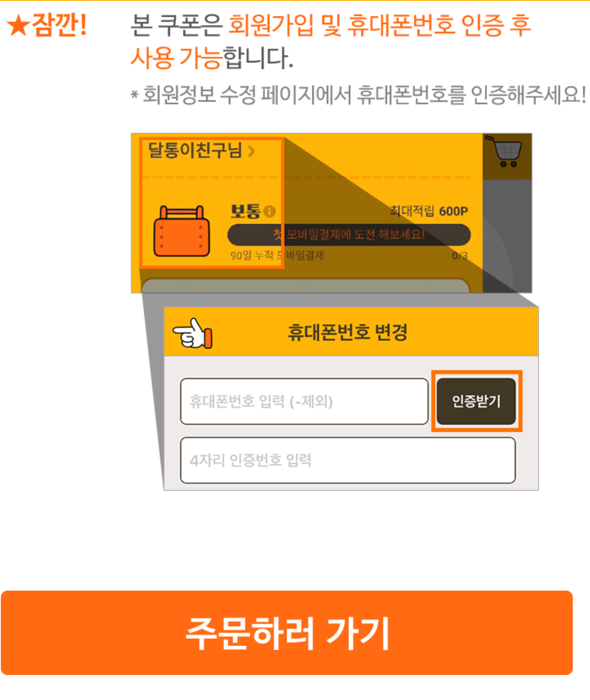Click the 인증받기 button
Image resolution: width=590 pixels, height=700 pixels.
tap(476, 401)
